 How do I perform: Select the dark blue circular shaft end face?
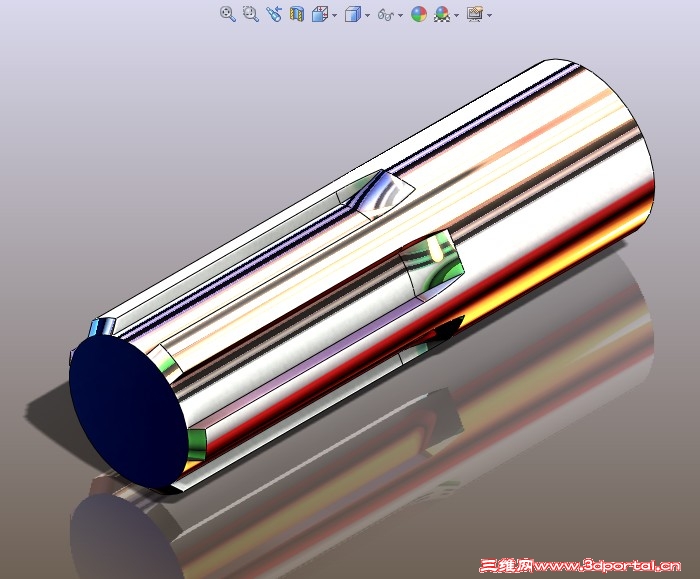128,411
